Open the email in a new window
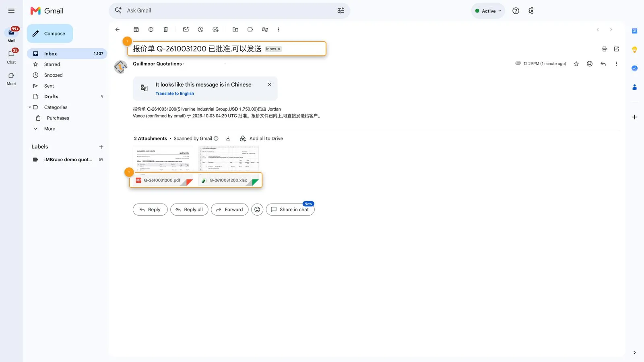Image resolution: width=644 pixels, height=362 pixels. [x=616, y=49]
